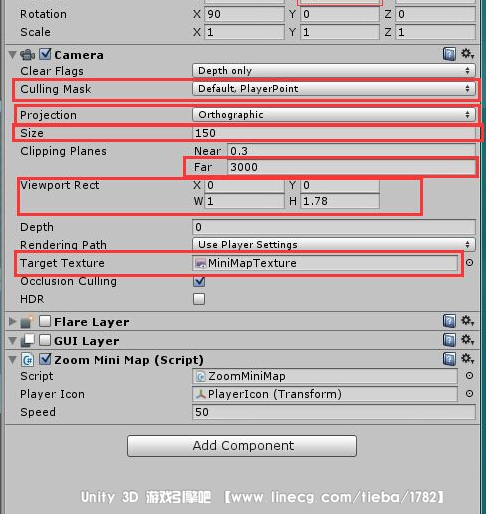This screenshot has width=490, height=514.
Task: Open Camera component help icon
Action: tap(449, 54)
